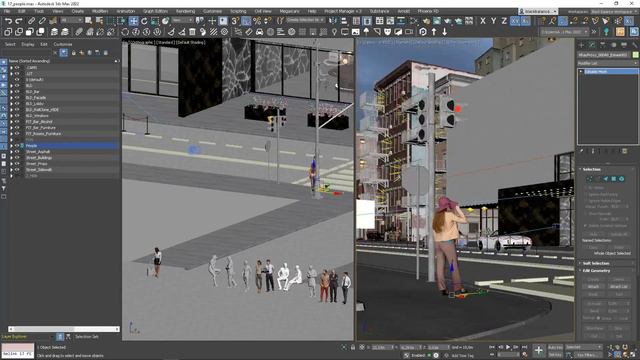The width and height of the screenshot is (640, 360).
Task: Click the down arrow icon in second toolbar
Action: coord(444,31)
